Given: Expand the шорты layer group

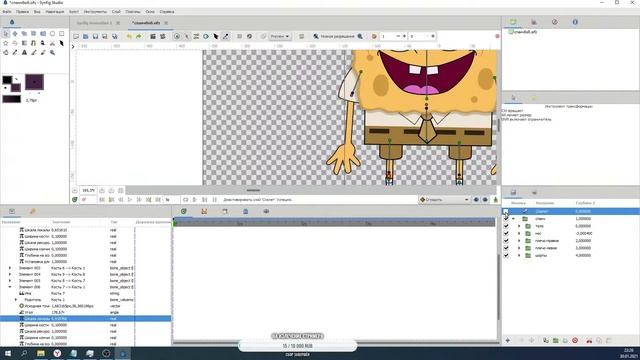Looking at the screenshot, I should (x=519, y=256).
